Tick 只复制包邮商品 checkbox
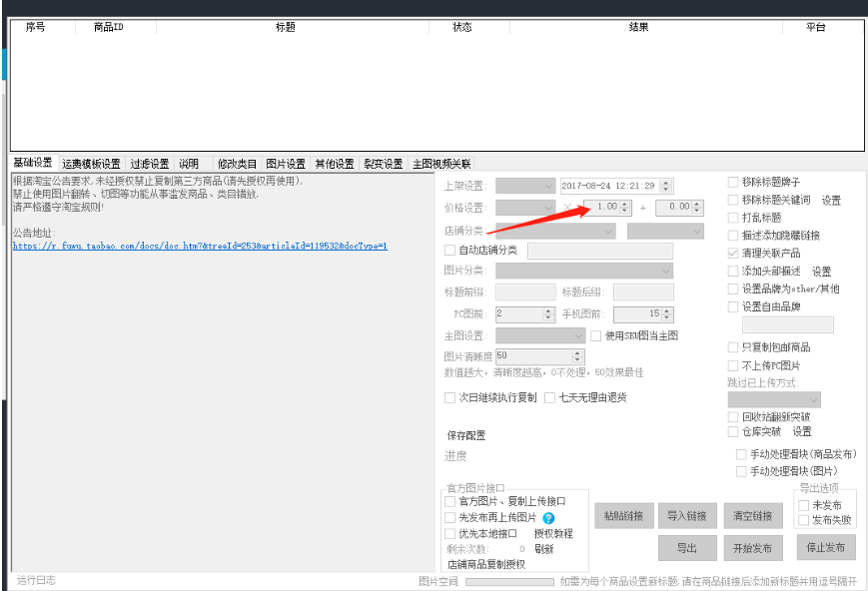 [x=733, y=347]
